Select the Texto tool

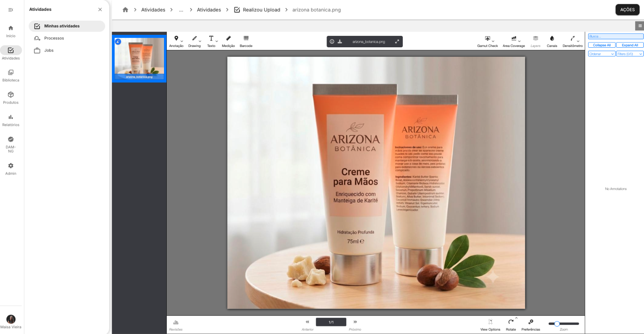pos(211,41)
